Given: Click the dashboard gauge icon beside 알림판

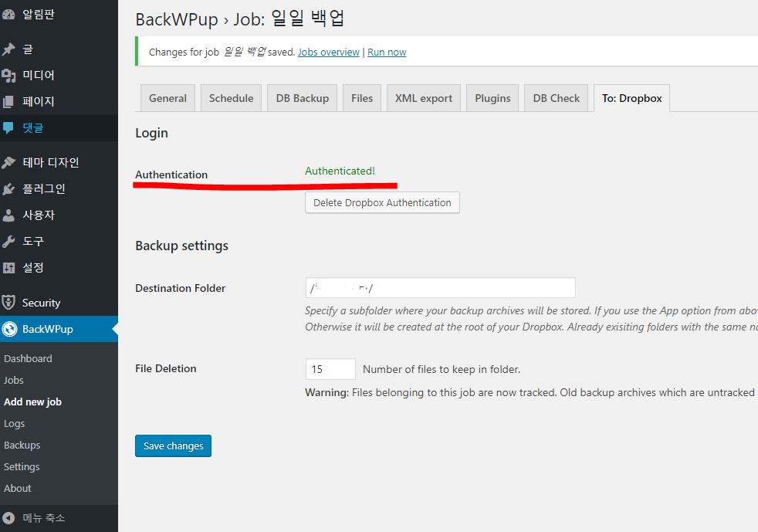Looking at the screenshot, I should click(8, 15).
